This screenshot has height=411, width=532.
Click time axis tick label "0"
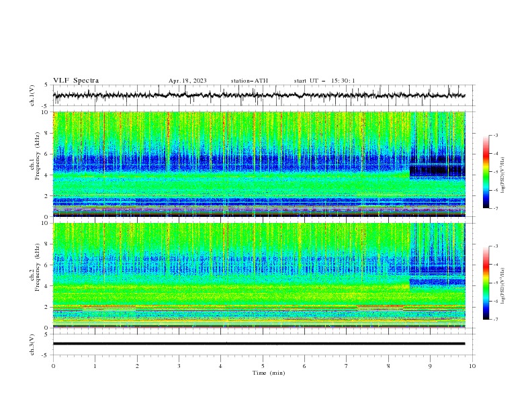(53, 366)
